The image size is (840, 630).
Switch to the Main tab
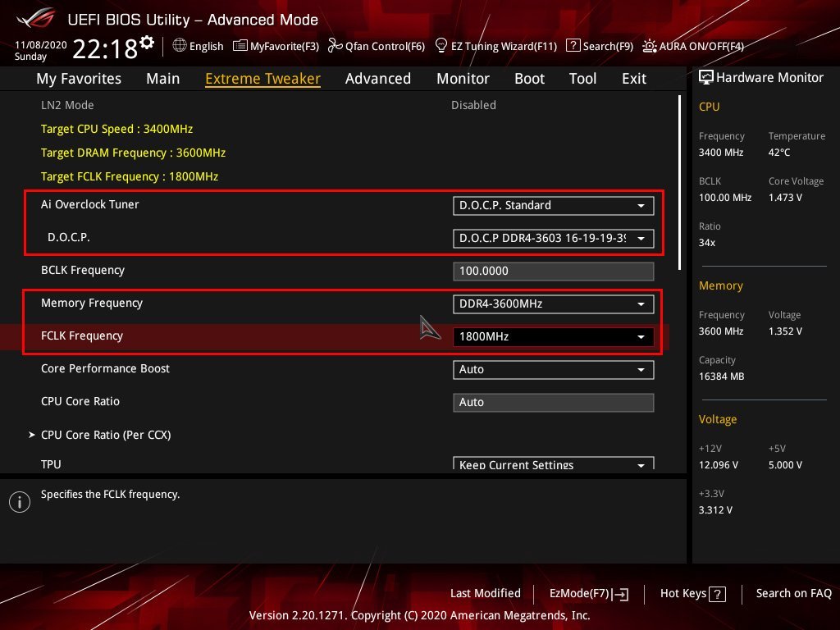click(x=163, y=79)
